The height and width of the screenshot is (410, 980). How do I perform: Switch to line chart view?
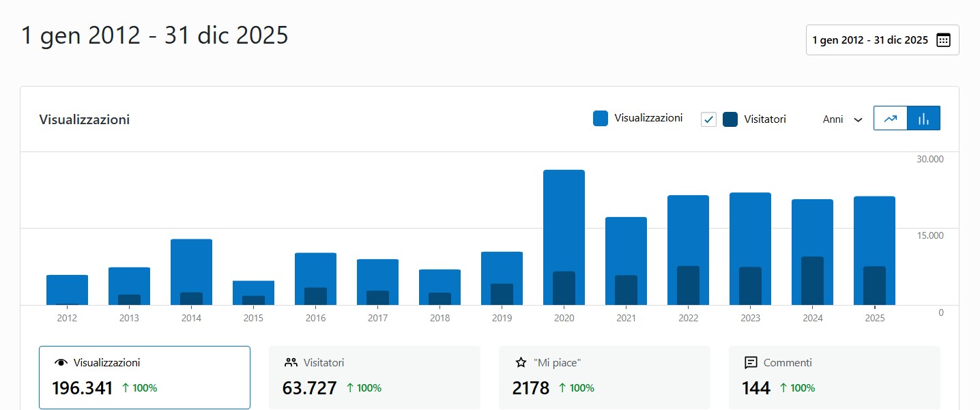click(891, 119)
